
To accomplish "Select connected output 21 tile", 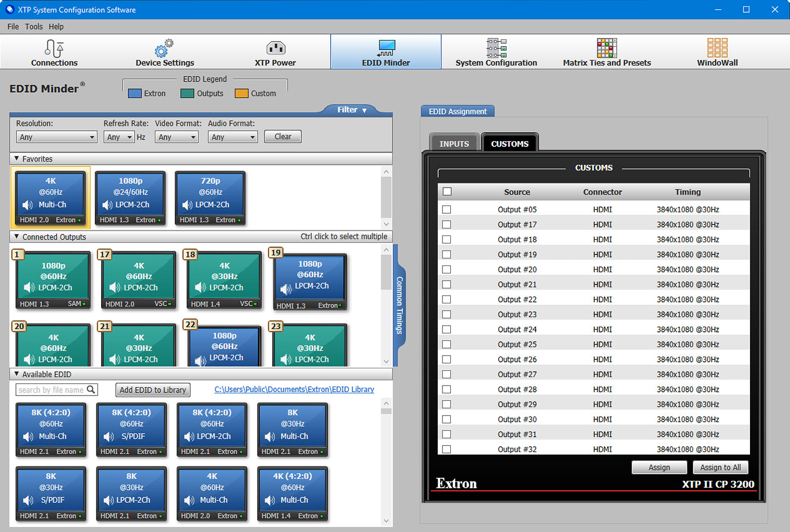I will coord(138,346).
